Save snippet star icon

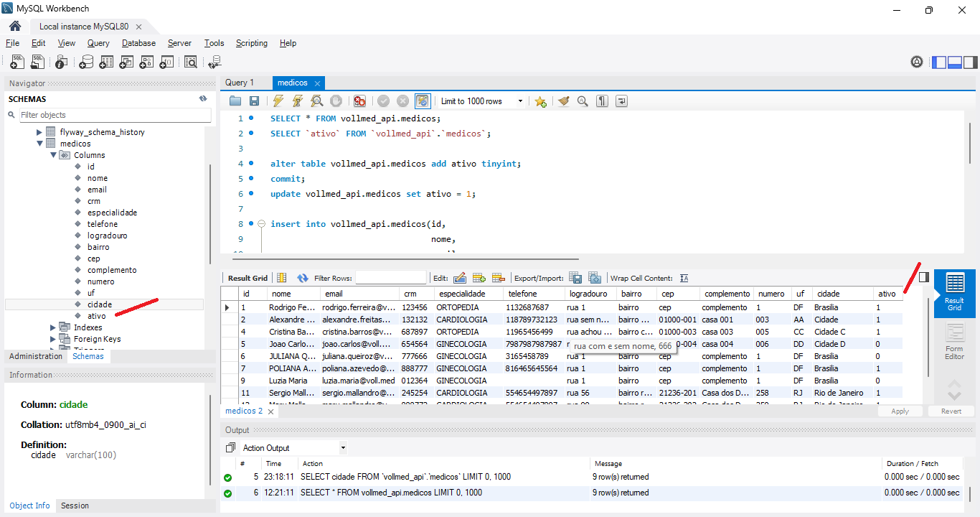540,101
